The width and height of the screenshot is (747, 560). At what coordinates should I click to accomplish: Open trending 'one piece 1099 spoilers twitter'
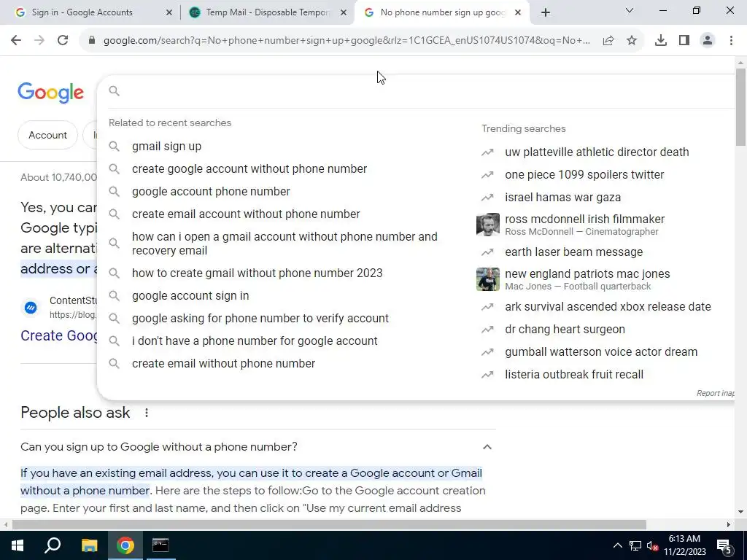(584, 175)
